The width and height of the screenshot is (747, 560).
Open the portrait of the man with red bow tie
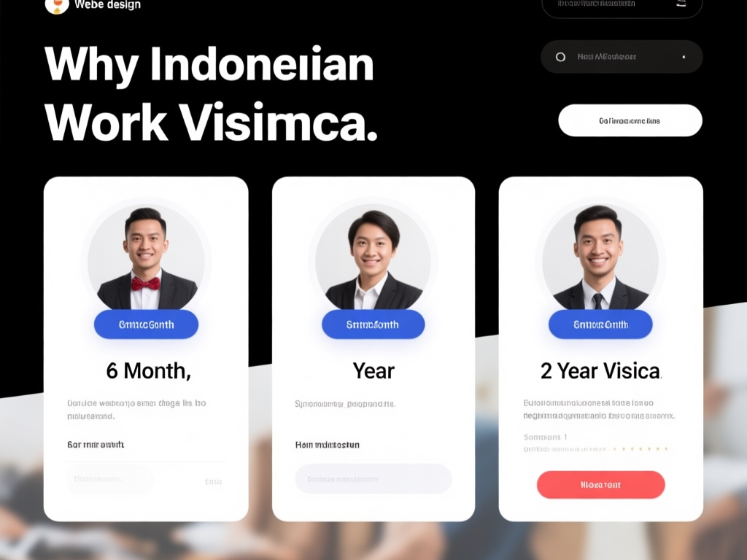pyautogui.click(x=146, y=257)
